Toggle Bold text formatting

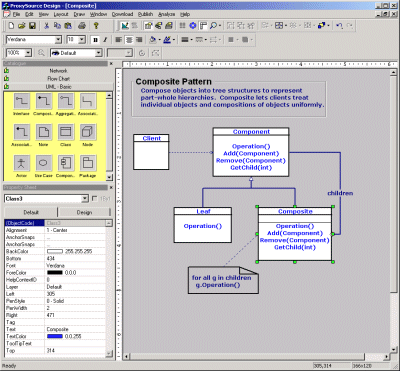coord(96,40)
